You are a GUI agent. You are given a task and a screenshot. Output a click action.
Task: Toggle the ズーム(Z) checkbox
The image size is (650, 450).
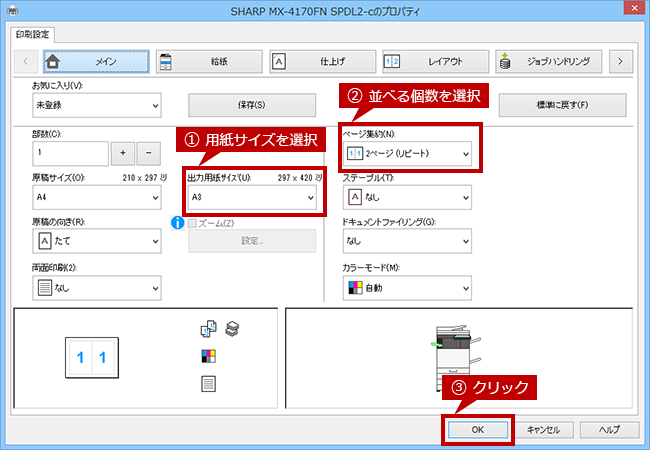(x=192, y=223)
